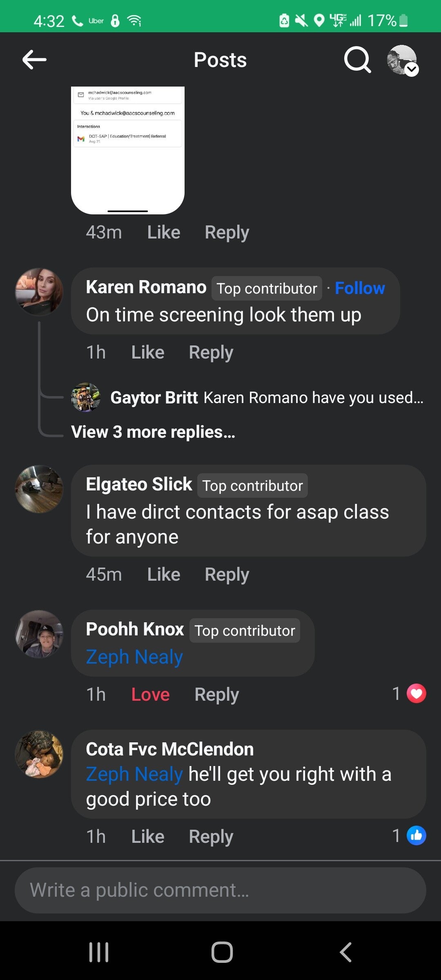
Task: Focus the Write a public comment field
Action: [x=220, y=890]
